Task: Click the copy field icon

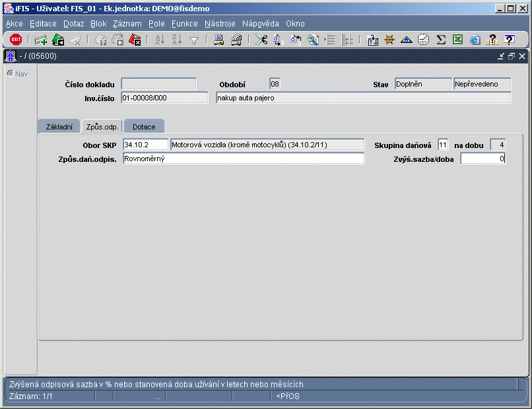Action: tap(279, 40)
